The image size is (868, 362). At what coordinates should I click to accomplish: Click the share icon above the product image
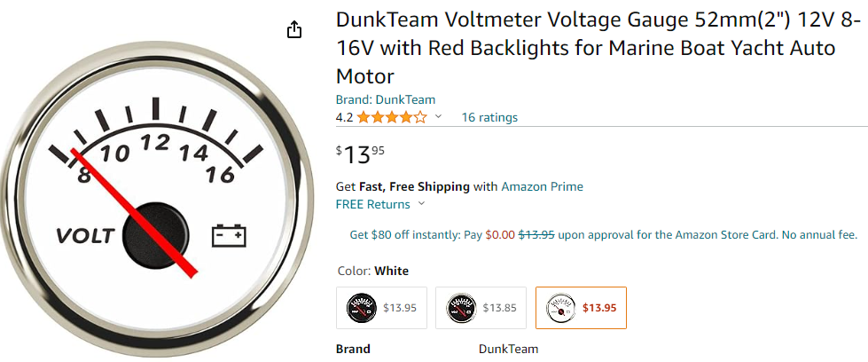click(295, 30)
